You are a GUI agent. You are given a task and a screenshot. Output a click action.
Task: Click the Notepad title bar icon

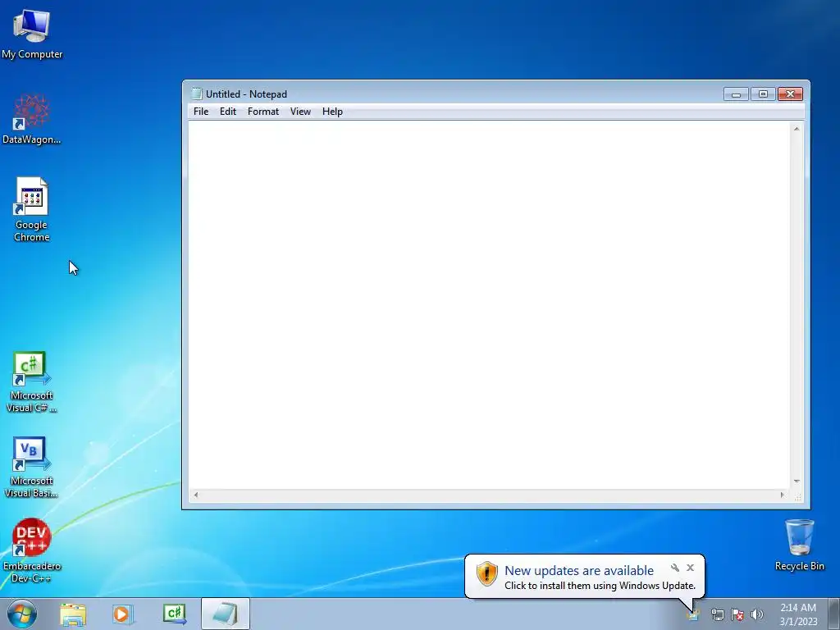point(197,94)
